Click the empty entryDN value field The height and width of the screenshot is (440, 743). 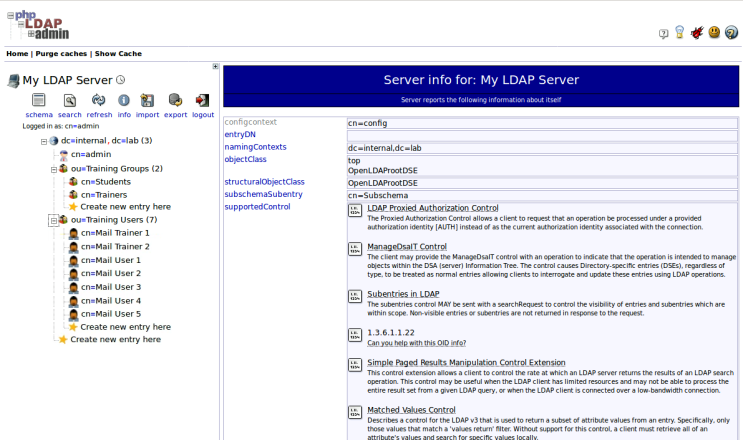(542, 135)
